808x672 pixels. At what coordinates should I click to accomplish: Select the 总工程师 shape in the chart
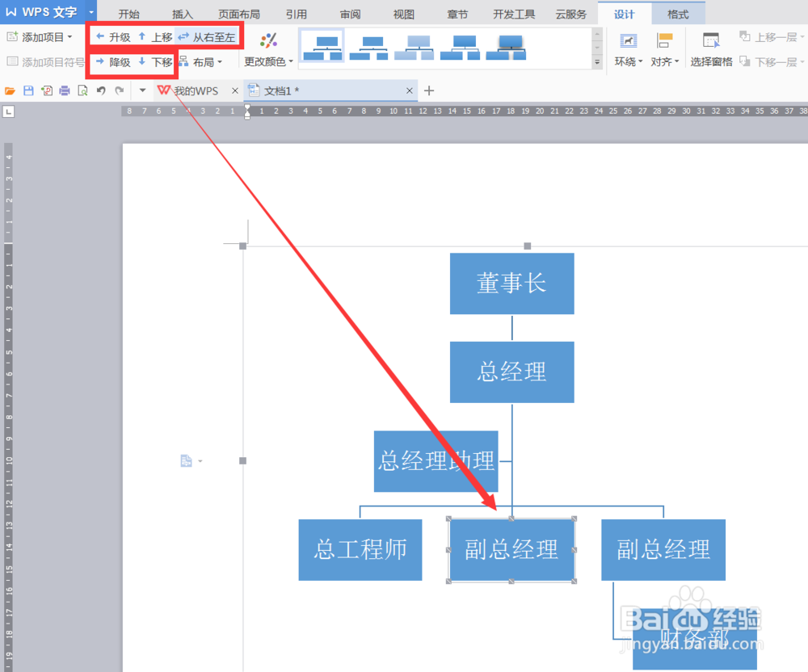click(360, 550)
